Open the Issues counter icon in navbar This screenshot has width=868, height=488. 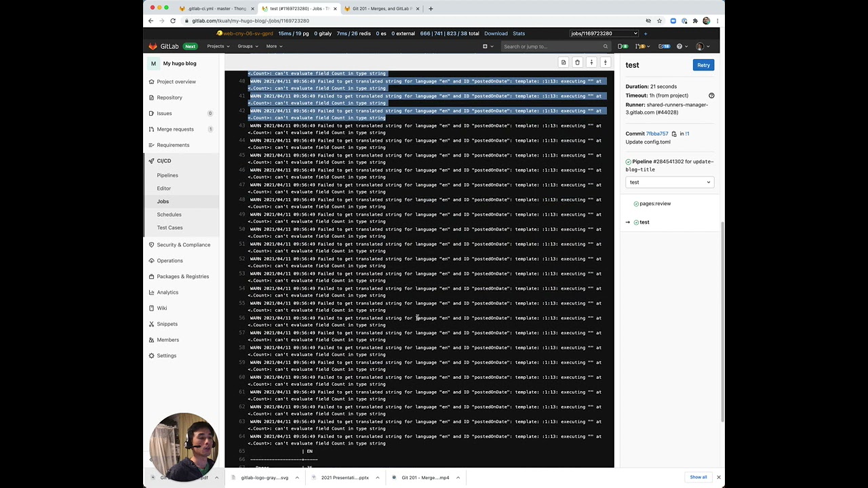click(x=623, y=46)
